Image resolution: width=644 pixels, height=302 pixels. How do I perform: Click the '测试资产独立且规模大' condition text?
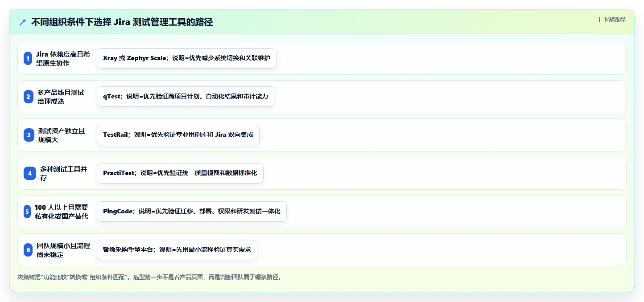62,135
